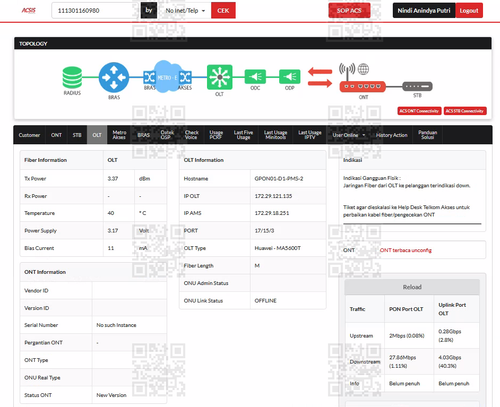Image resolution: width=500 pixels, height=407 pixels.
Task: Click the IP OLT value 172.29.121.135
Action: click(273, 196)
